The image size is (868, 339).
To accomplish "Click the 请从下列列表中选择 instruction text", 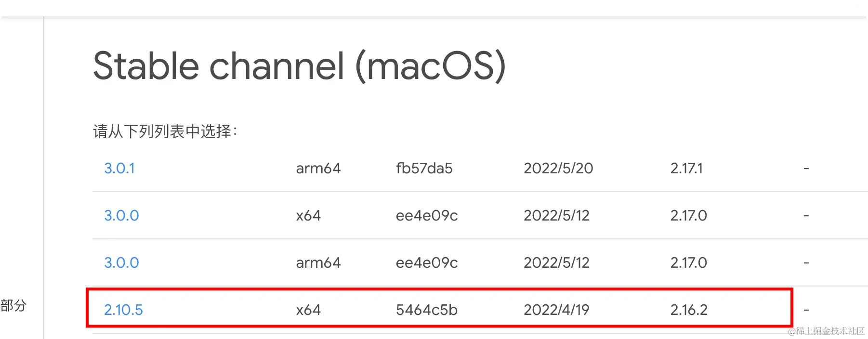I will pos(165,131).
